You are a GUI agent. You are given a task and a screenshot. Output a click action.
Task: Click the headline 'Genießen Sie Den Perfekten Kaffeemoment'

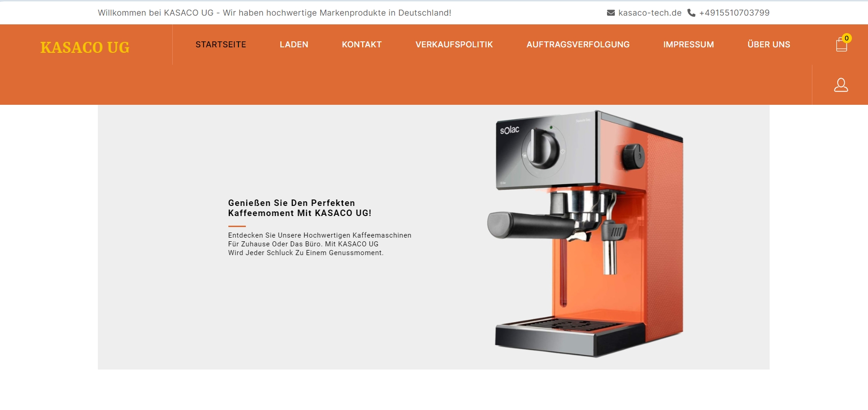click(300, 208)
